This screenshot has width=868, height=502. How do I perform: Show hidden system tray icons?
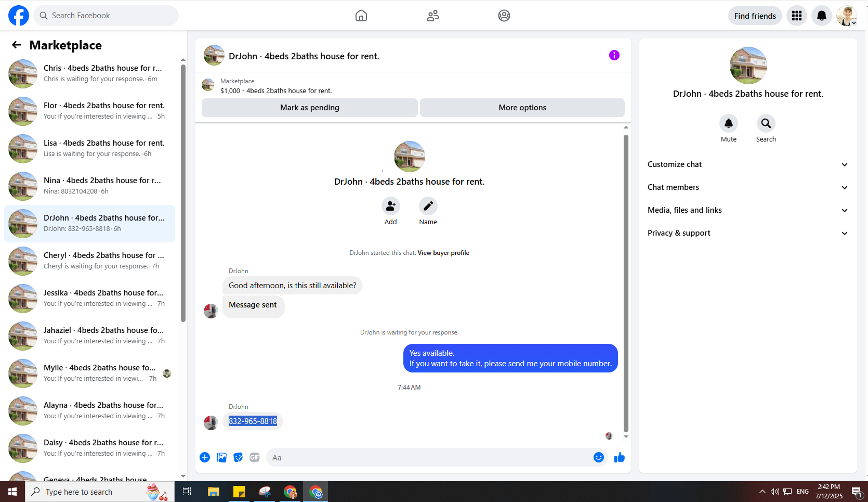point(762,492)
